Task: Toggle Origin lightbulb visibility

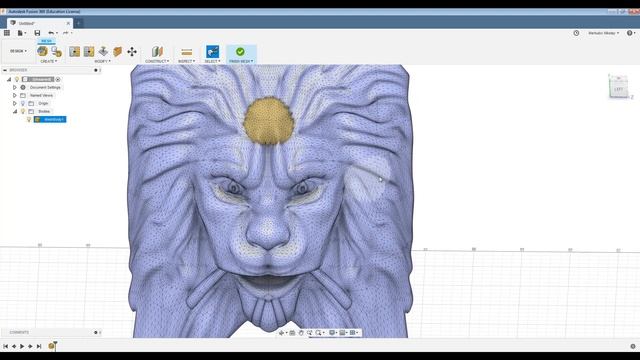Action: tap(23, 103)
